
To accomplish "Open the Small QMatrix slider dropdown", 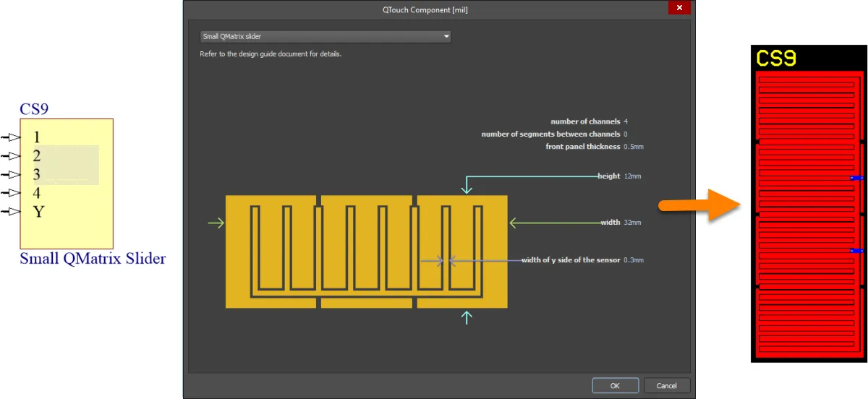I will pos(325,36).
